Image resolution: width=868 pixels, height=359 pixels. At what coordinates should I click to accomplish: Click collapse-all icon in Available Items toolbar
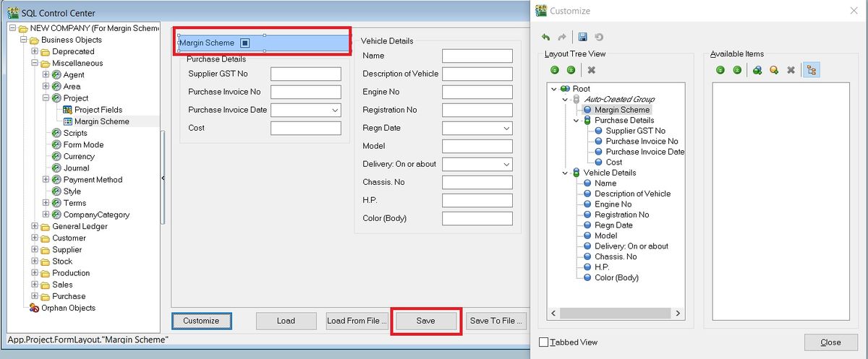click(737, 70)
